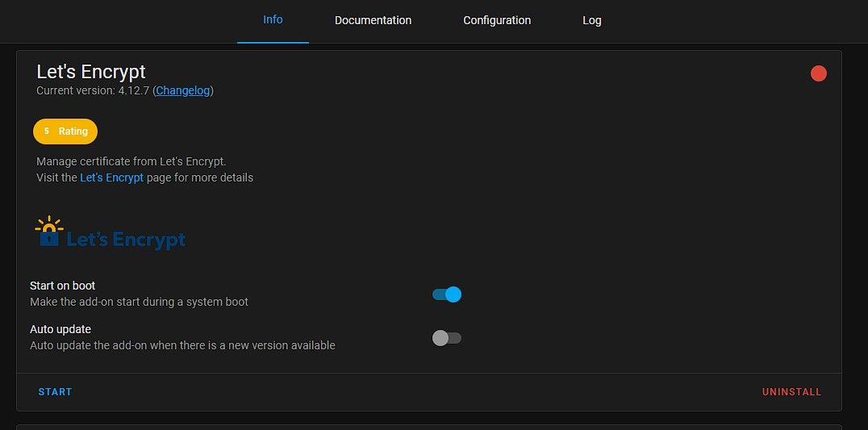
Task: Open the Changelog link
Action: click(183, 90)
